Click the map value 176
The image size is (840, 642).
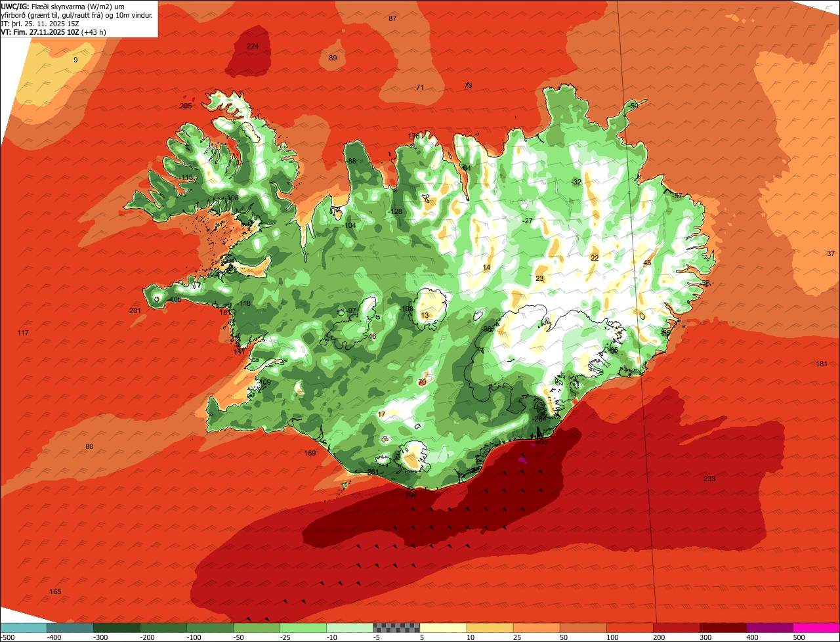413,136
